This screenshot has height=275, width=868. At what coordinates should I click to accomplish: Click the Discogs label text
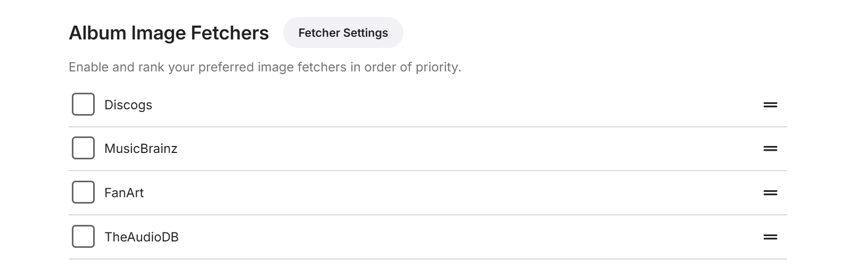128,105
